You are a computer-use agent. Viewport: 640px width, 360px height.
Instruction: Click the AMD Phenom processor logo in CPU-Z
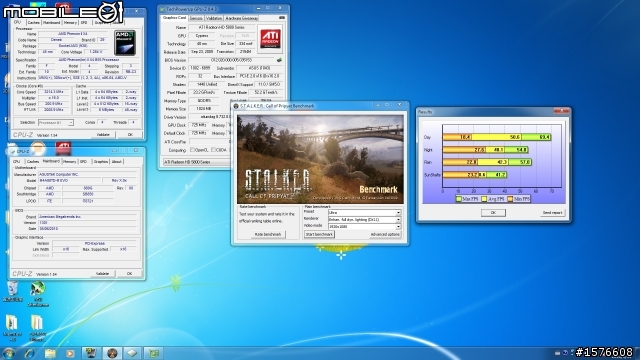click(125, 42)
